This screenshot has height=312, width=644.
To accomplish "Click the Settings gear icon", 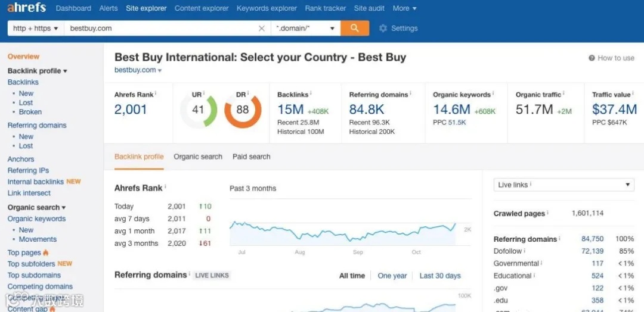I will point(383,29).
